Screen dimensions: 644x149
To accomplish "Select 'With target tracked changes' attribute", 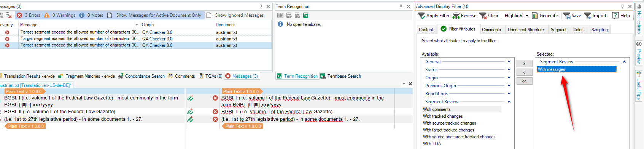I will [462, 130].
